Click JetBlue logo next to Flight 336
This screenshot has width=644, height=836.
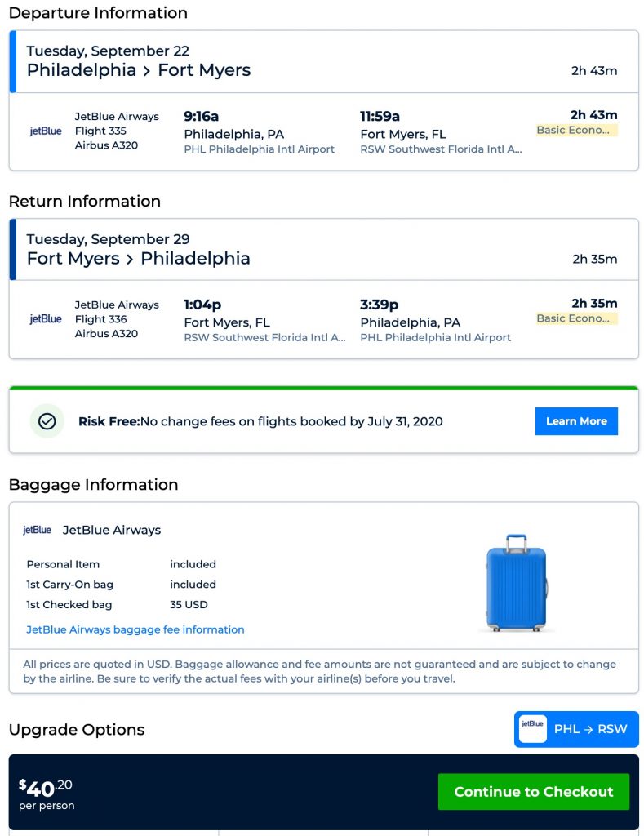46,319
